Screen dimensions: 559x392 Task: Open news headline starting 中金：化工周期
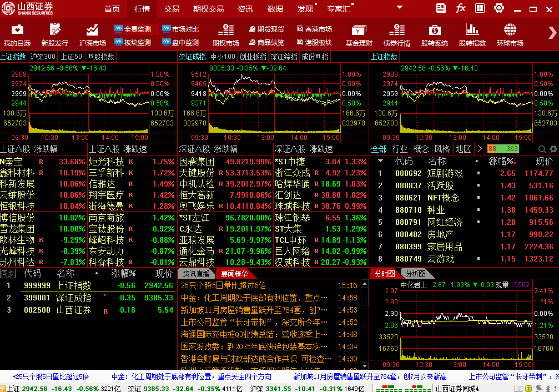coord(254,298)
